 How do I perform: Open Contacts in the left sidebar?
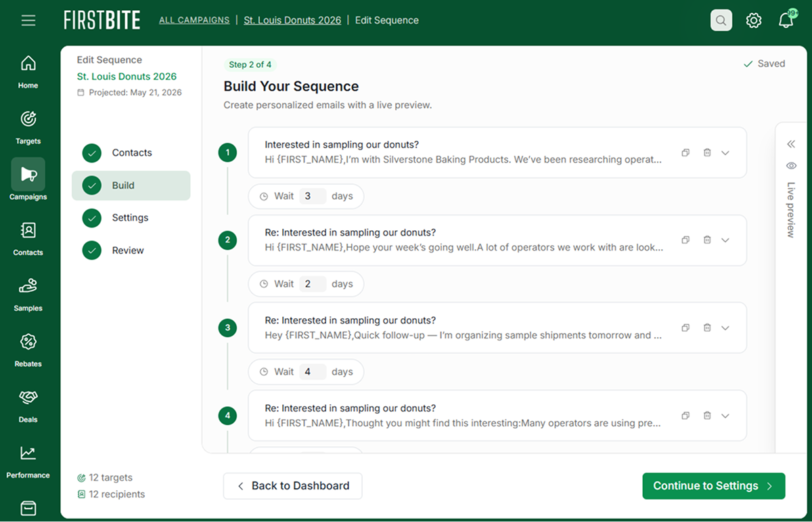pyautogui.click(x=28, y=238)
